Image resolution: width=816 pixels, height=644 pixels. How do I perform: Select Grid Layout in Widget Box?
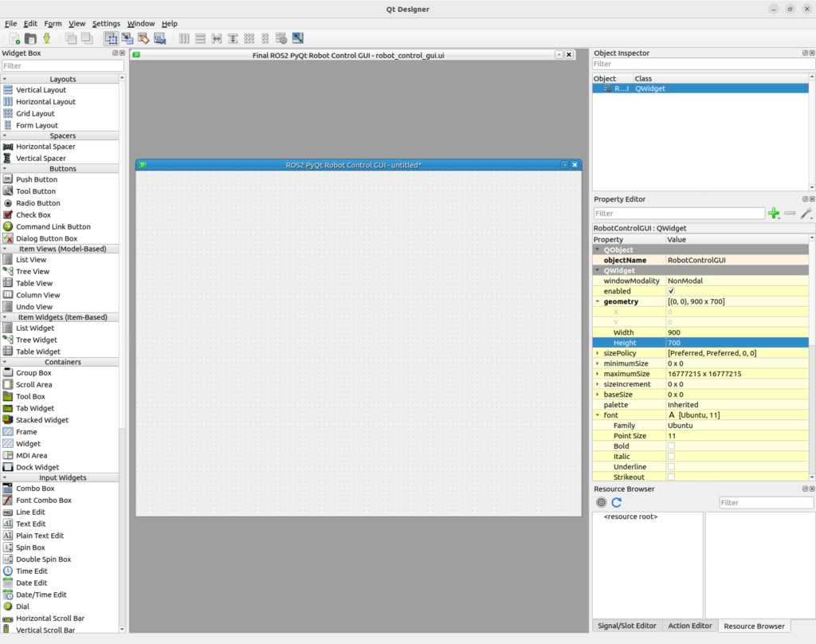pos(35,113)
